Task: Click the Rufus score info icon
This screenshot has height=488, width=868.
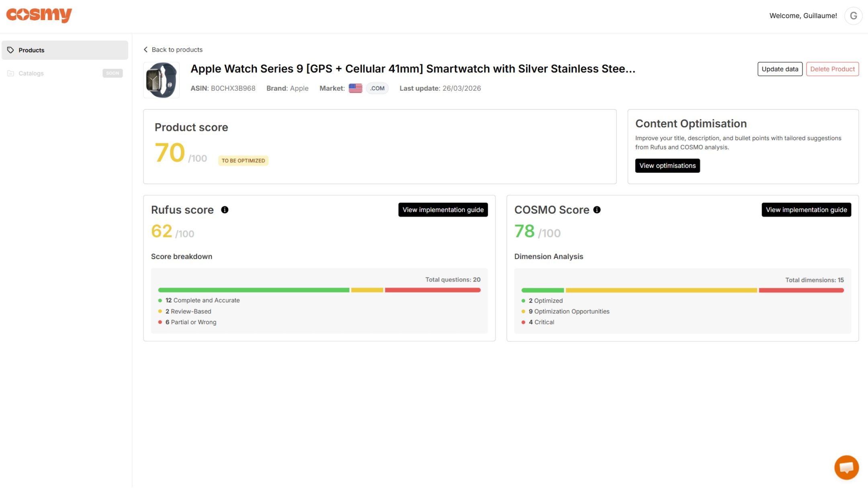Action: click(x=225, y=210)
